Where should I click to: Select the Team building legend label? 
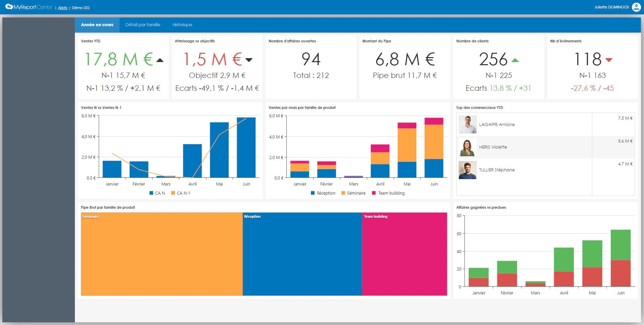pos(392,193)
